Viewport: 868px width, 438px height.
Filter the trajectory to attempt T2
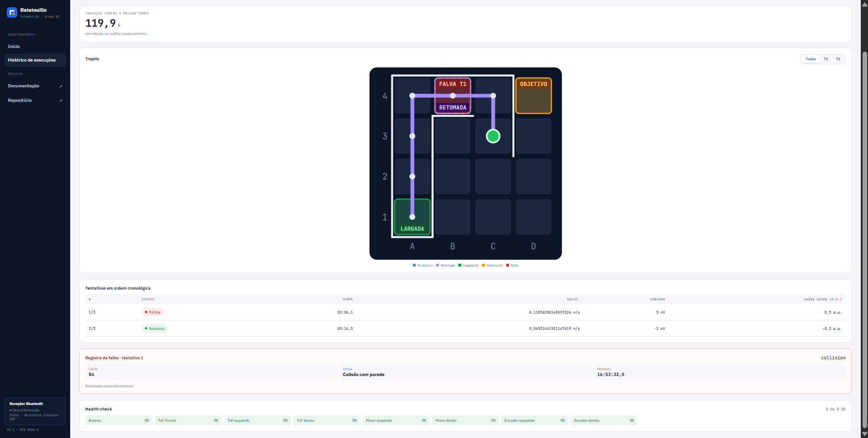(838, 59)
